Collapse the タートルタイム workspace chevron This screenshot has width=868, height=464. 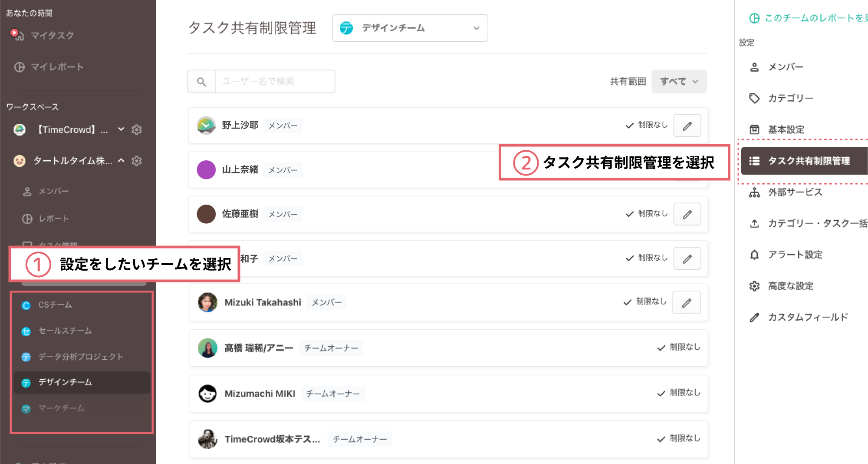pyautogui.click(x=121, y=161)
